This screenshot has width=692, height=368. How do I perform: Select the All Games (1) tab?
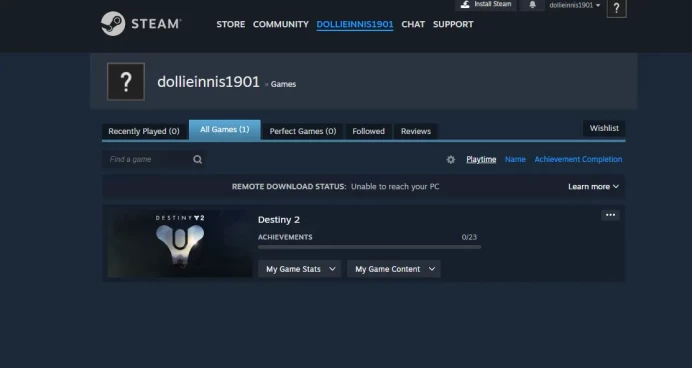point(225,130)
